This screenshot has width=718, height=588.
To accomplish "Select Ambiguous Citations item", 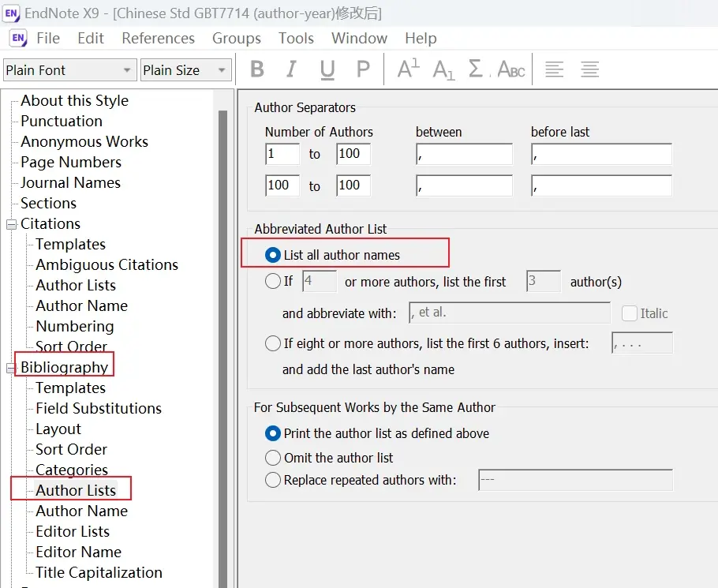I will click(x=107, y=264).
